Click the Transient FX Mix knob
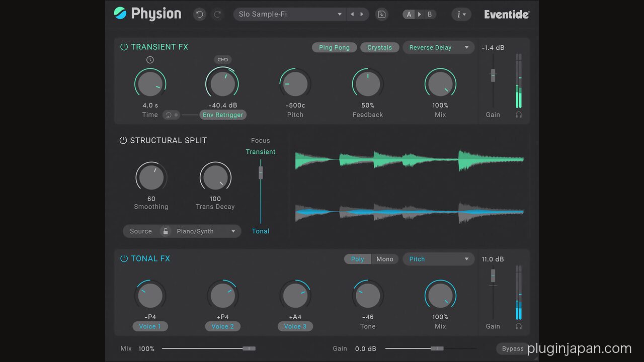Screen dimensions: 644x362 tap(440, 83)
